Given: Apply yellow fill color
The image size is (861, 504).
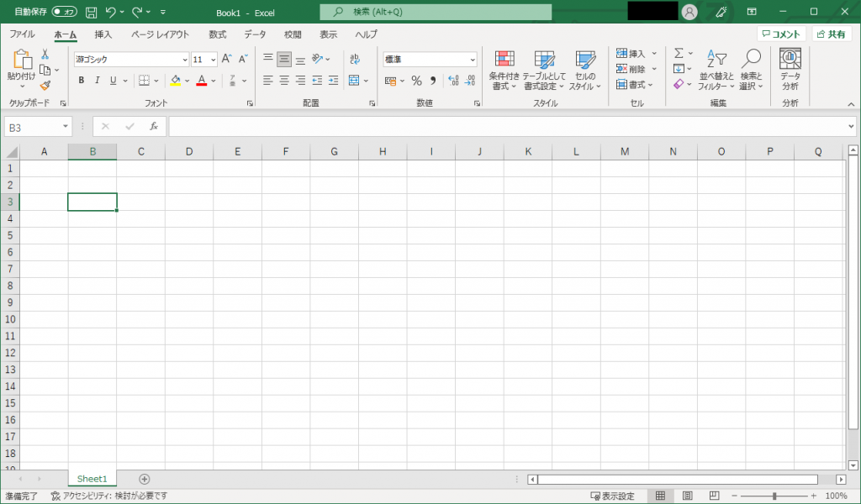Looking at the screenshot, I should (x=176, y=81).
